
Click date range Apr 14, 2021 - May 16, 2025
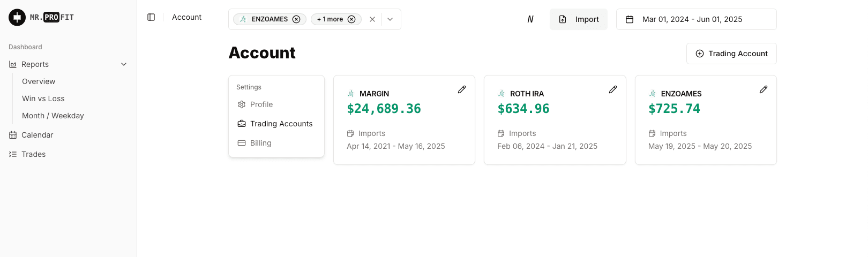point(396,146)
